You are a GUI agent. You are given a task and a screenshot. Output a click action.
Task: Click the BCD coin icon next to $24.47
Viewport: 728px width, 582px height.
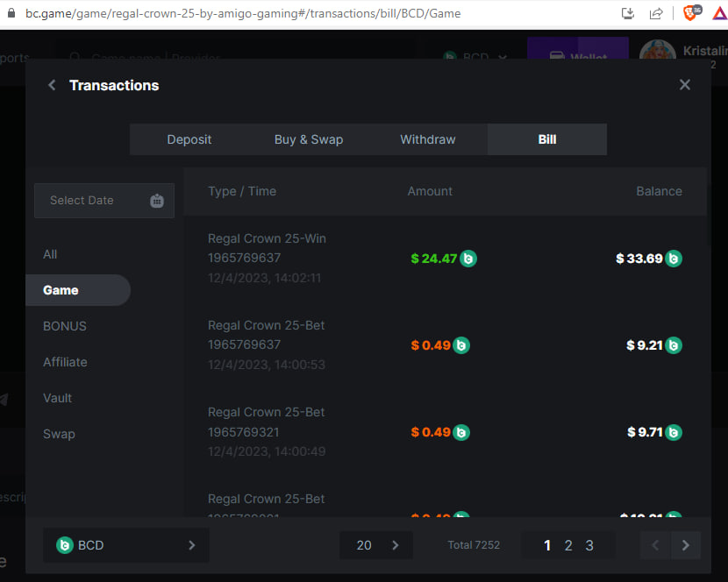point(468,259)
